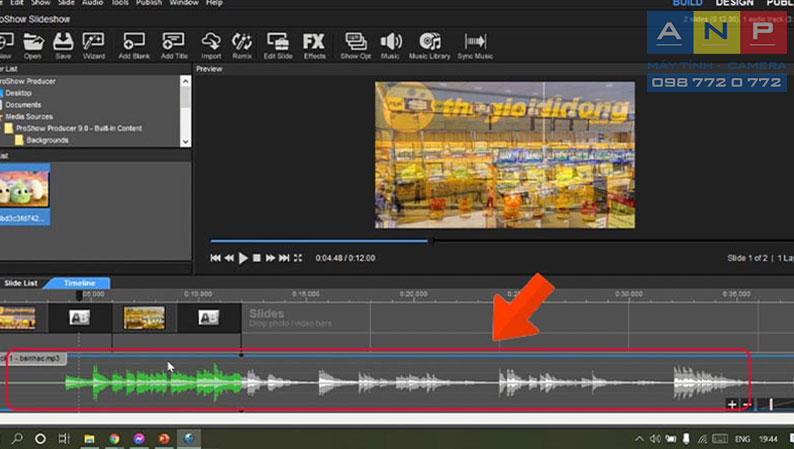Viewport: 794px width, 449px height.
Task: Switch to DESIGN workspace
Action: pyautogui.click(x=734, y=3)
